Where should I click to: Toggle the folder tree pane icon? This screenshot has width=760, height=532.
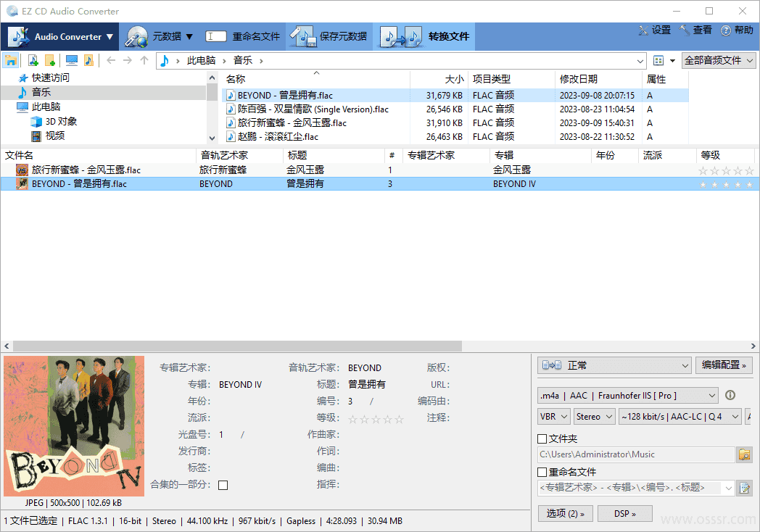(x=11, y=61)
